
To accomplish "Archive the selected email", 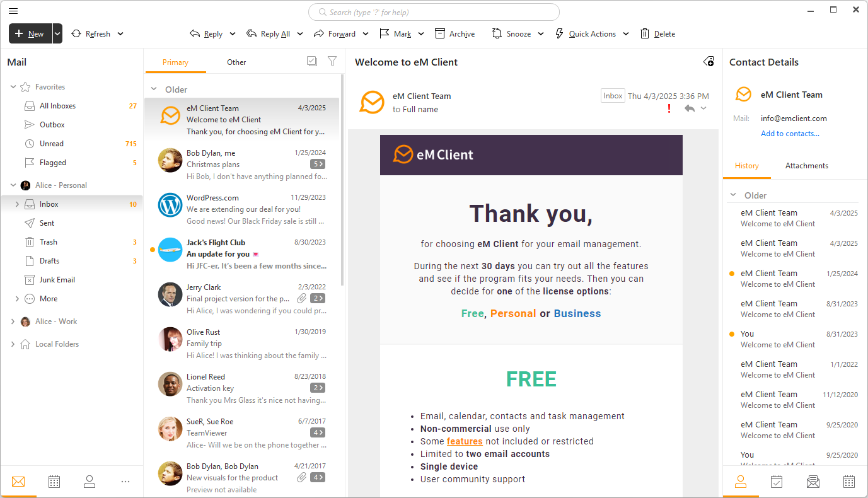I will [455, 34].
